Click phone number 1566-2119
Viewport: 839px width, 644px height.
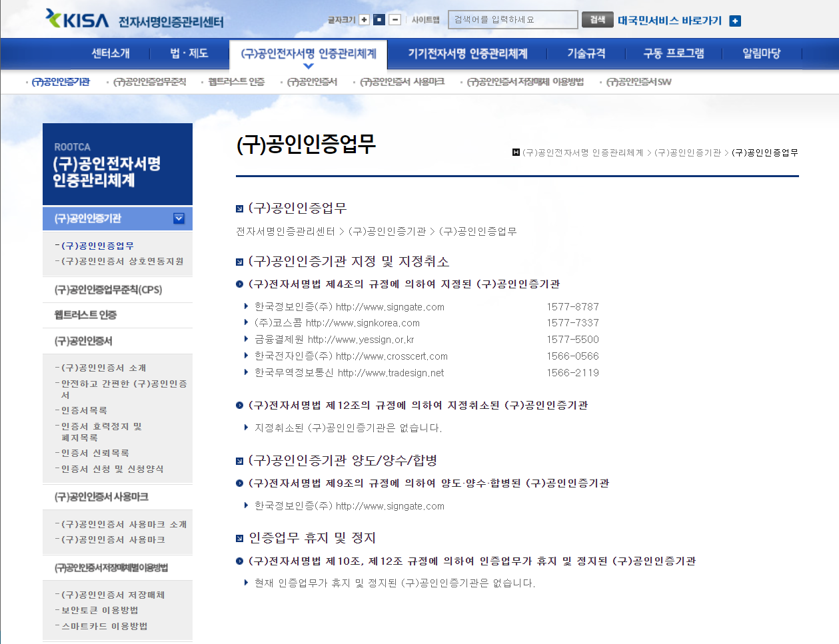click(x=572, y=373)
